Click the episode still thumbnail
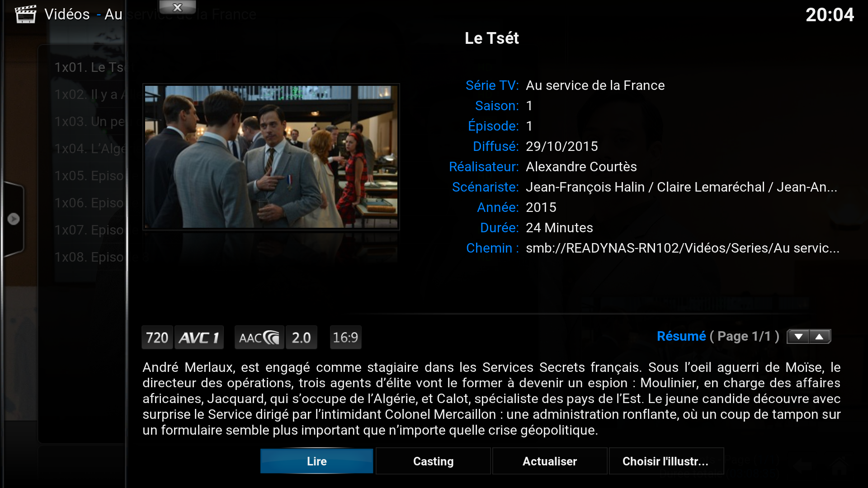 (x=271, y=157)
